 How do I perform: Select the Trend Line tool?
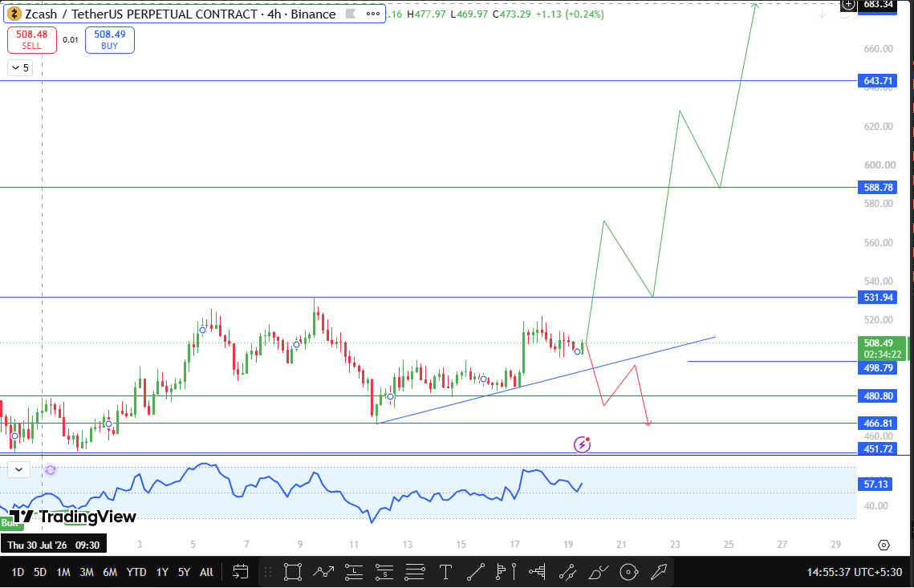coord(476,572)
